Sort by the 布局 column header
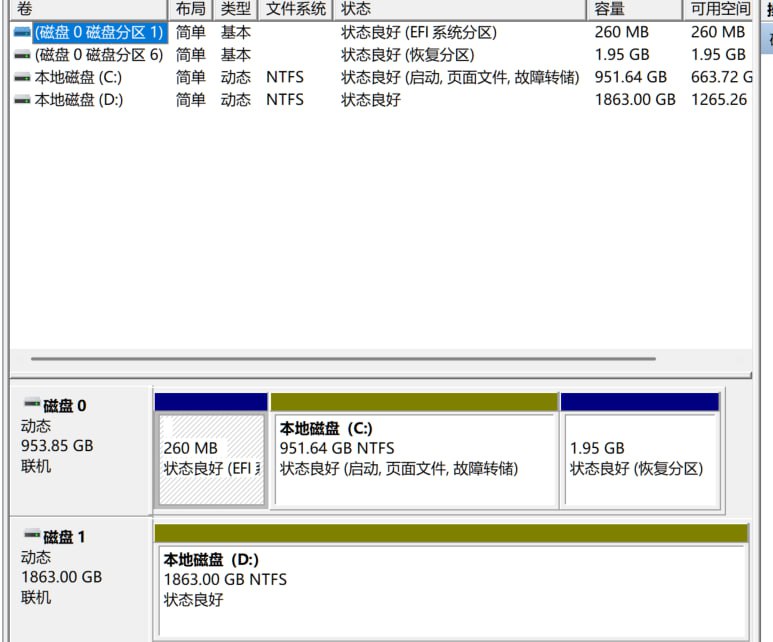This screenshot has width=773, height=642. pos(190,9)
